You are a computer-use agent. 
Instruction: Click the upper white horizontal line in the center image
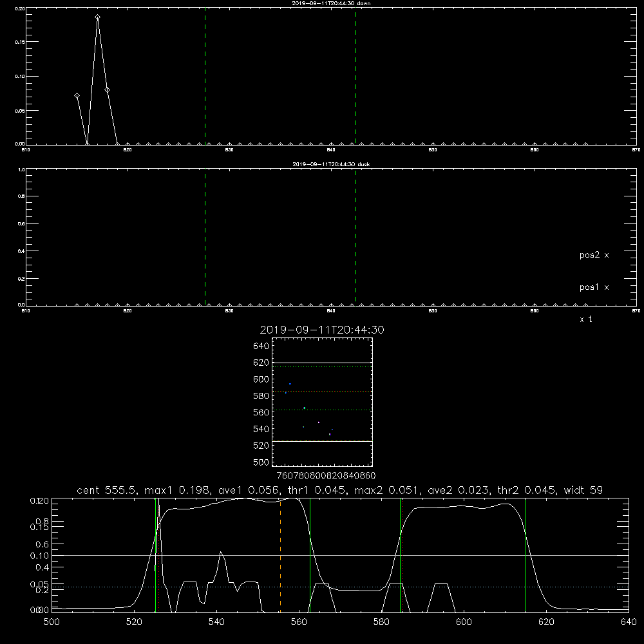coord(322,363)
